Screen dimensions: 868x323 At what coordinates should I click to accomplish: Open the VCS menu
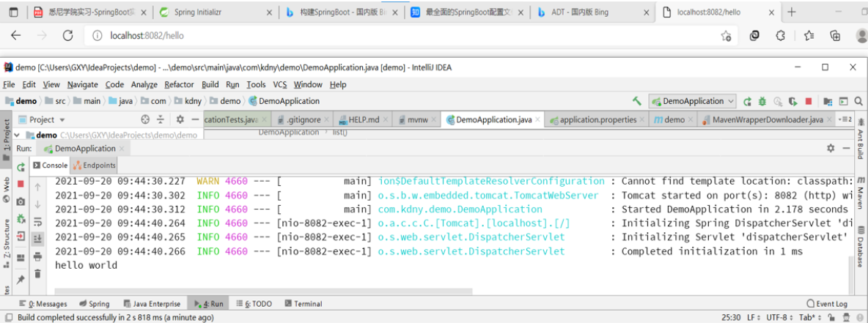click(x=279, y=85)
